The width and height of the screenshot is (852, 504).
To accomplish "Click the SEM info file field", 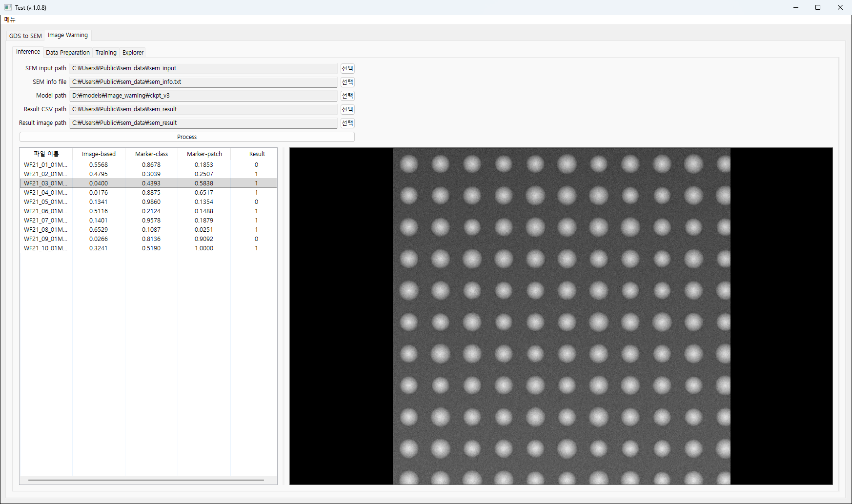I will pos(203,82).
